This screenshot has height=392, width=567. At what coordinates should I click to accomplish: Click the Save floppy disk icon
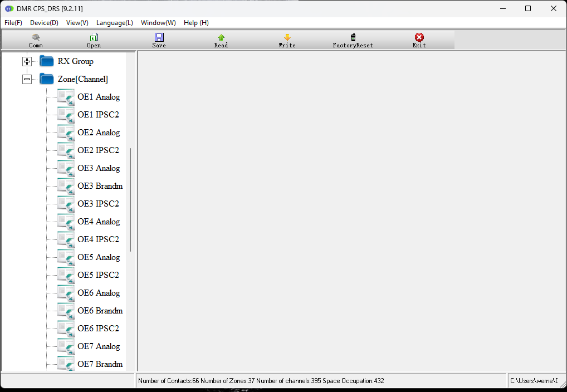pyautogui.click(x=159, y=37)
